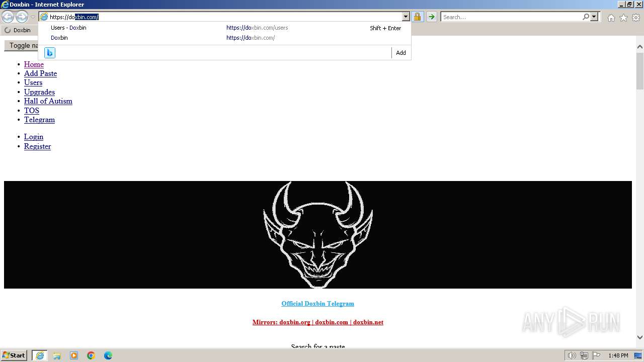Click the page scrollbar down arrow
The height and width of the screenshot is (362, 644).
(x=640, y=337)
